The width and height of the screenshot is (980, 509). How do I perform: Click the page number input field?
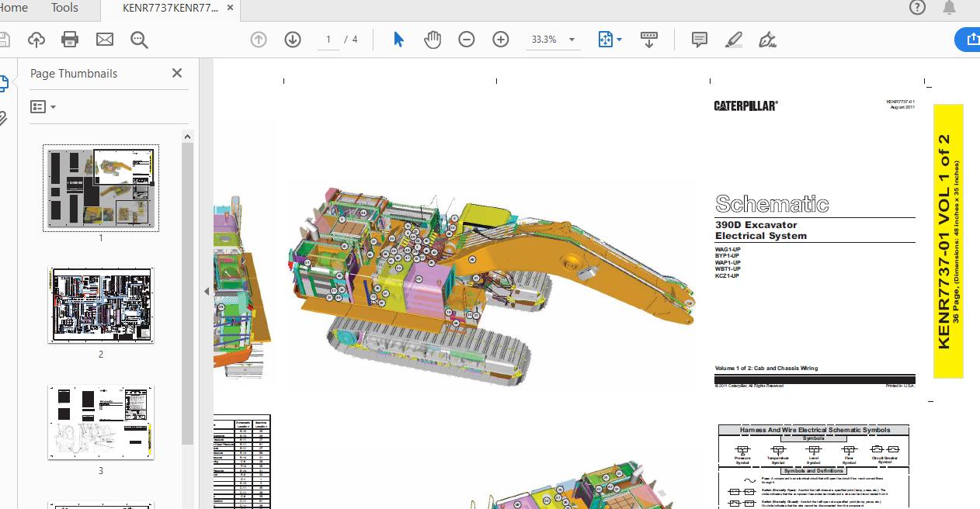pos(328,40)
